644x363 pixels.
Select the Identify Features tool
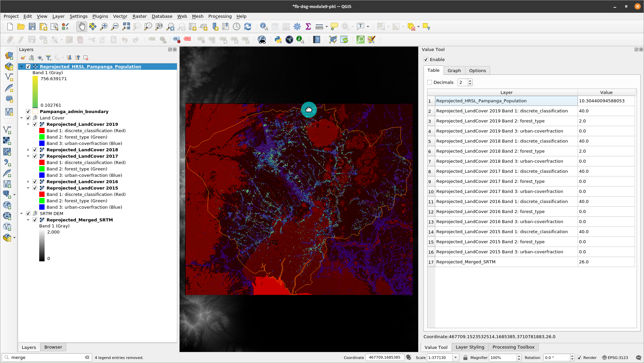264,27
